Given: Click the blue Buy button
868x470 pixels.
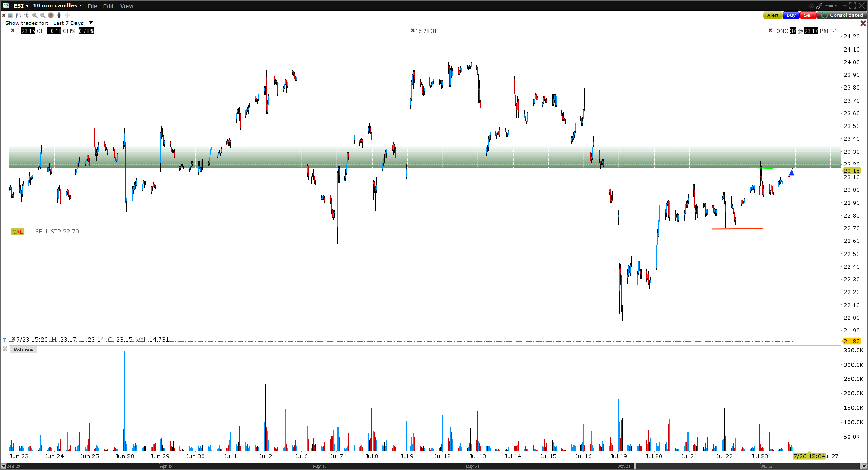Looking at the screenshot, I should coord(791,15).
